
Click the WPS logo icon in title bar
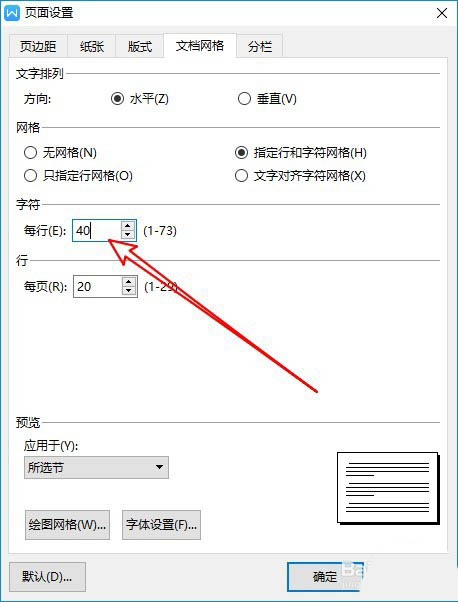tap(12, 13)
